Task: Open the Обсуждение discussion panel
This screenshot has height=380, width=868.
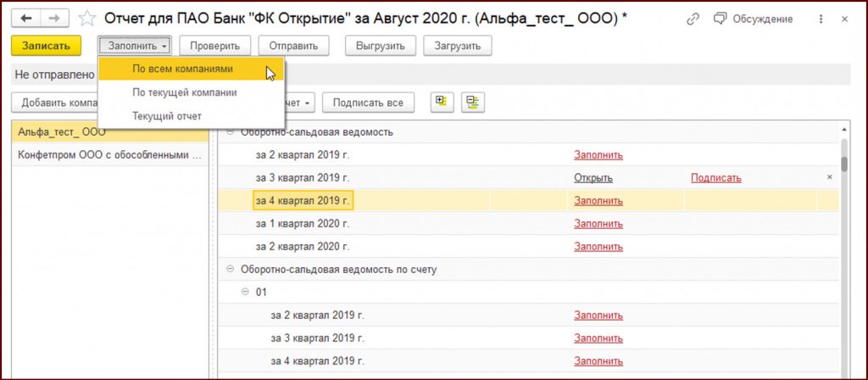Action: [x=754, y=19]
